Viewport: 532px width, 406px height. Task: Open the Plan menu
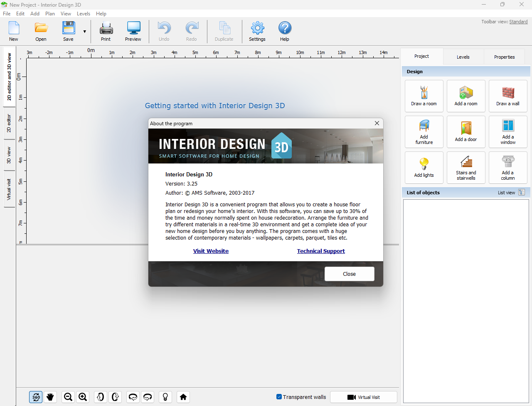(50, 14)
